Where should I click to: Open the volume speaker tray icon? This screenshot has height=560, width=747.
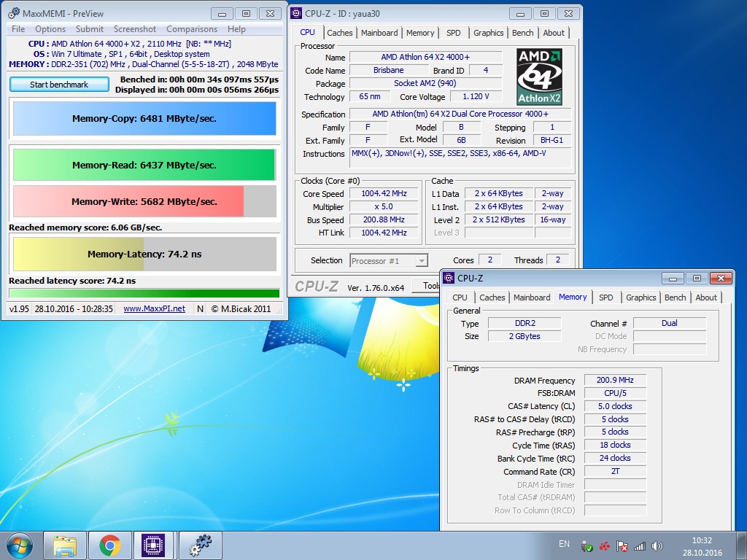coord(657,546)
